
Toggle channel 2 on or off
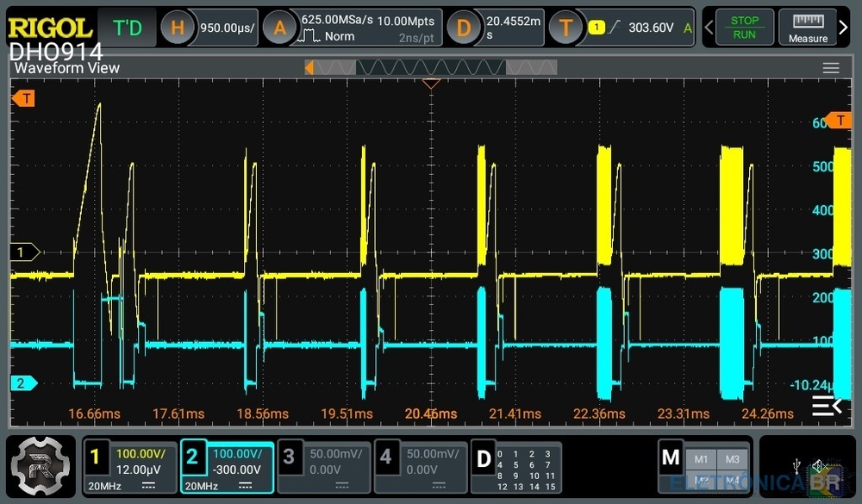tap(191, 456)
